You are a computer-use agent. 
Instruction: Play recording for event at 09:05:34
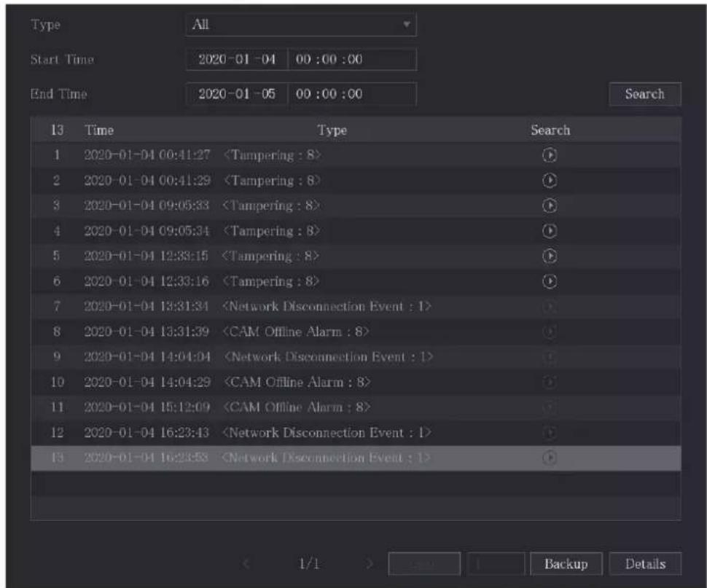(x=549, y=231)
